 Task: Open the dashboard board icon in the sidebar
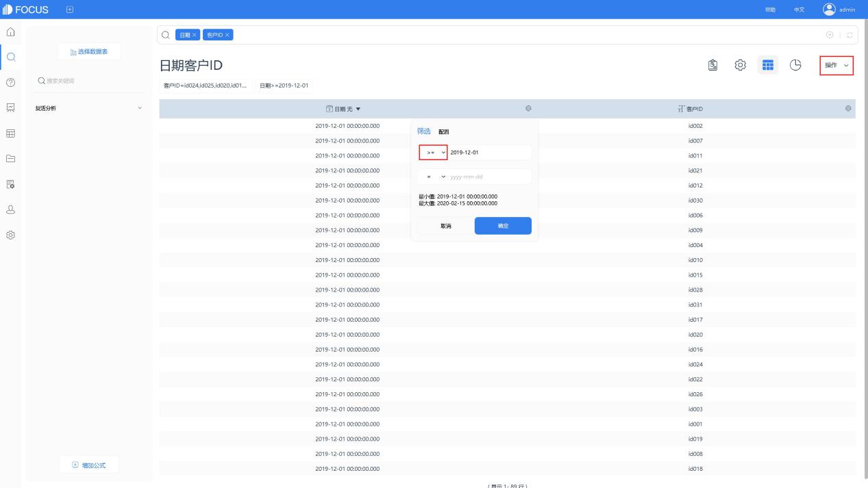point(10,107)
